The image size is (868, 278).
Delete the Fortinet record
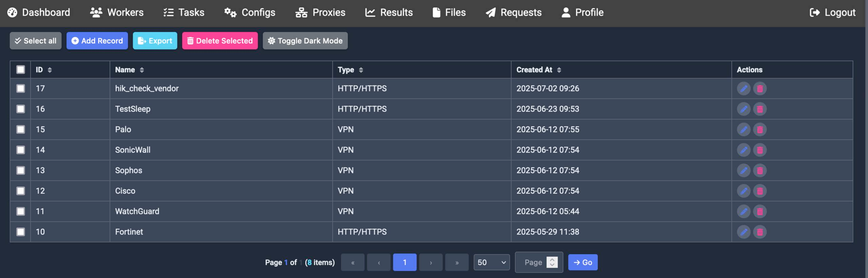pyautogui.click(x=759, y=232)
